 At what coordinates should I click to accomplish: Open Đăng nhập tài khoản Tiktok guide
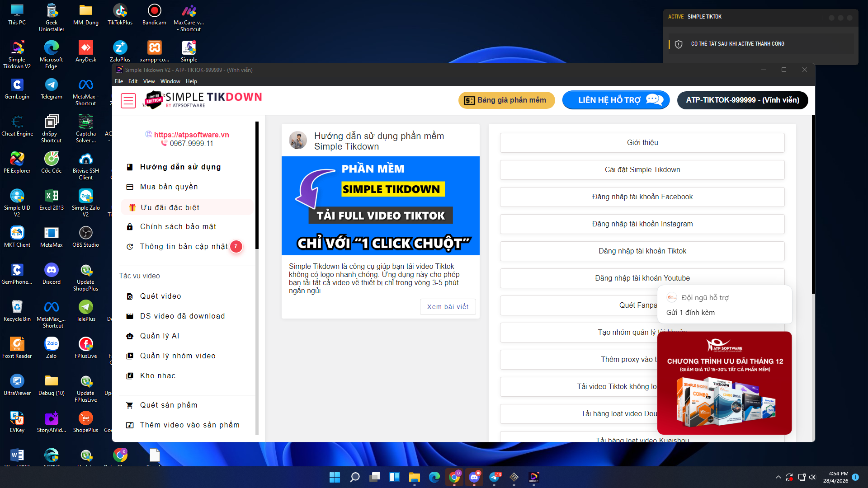[642, 251]
